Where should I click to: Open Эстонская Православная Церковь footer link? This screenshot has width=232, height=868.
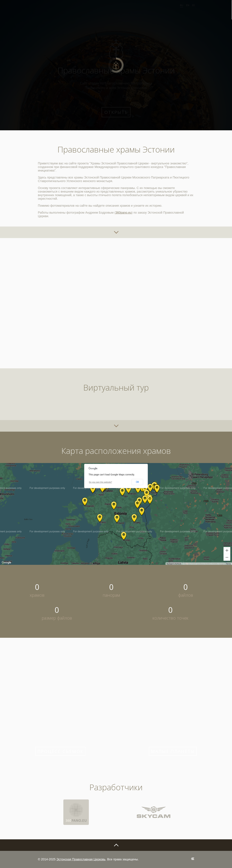click(x=81, y=859)
